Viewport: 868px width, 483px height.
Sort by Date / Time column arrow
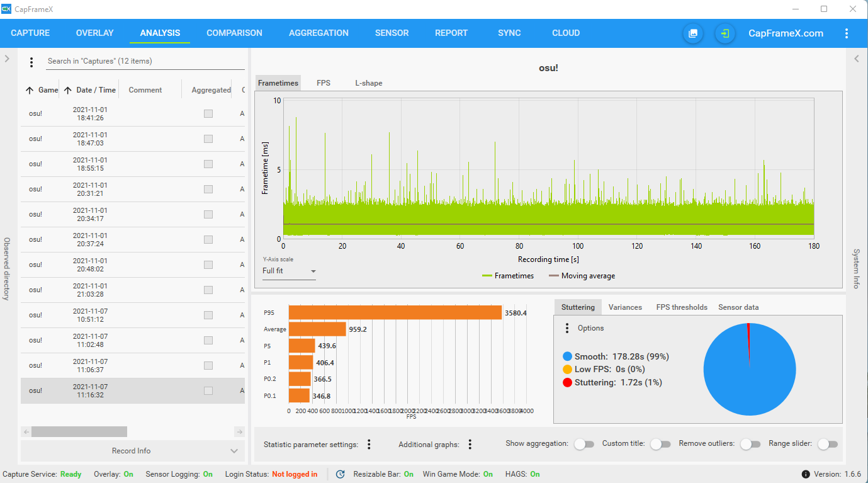(x=68, y=90)
